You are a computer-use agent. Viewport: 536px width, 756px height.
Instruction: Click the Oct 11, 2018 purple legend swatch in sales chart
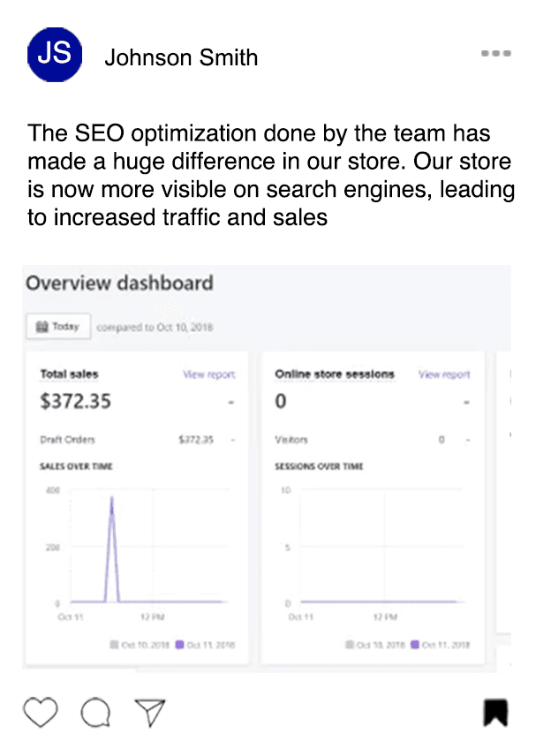click(x=179, y=645)
